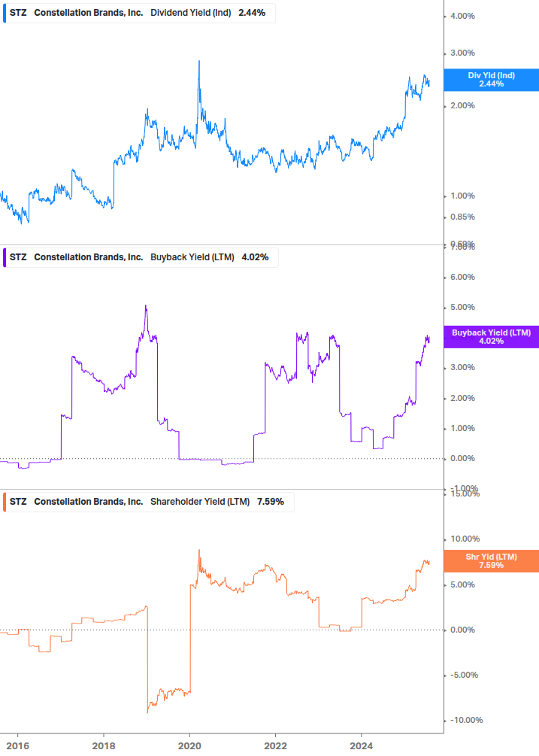Click the 2.44% value in dividend legend
This screenshot has width=539, height=756.
(252, 13)
